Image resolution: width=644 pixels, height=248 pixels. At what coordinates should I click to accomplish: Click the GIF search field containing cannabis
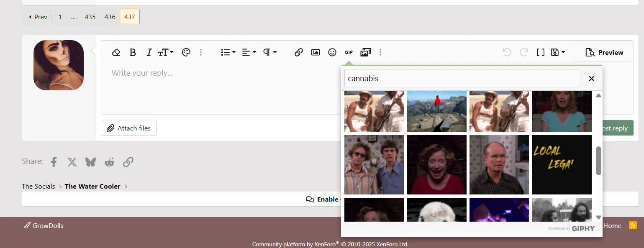pyautogui.click(x=462, y=78)
